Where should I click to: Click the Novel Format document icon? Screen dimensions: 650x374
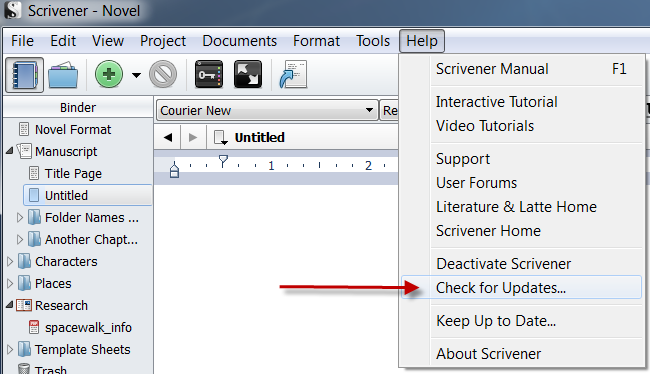[24, 129]
